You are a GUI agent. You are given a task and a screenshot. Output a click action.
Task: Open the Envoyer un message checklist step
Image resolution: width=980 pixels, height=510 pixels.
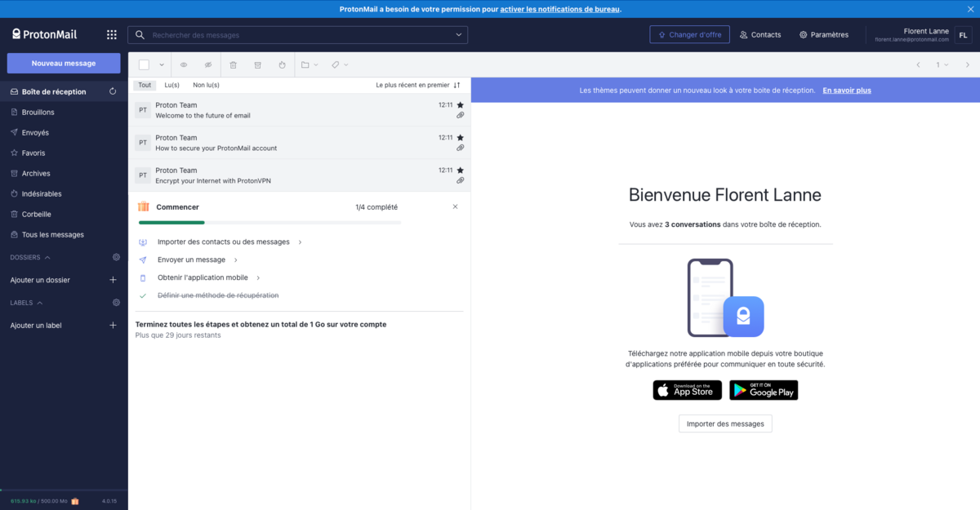tap(198, 259)
